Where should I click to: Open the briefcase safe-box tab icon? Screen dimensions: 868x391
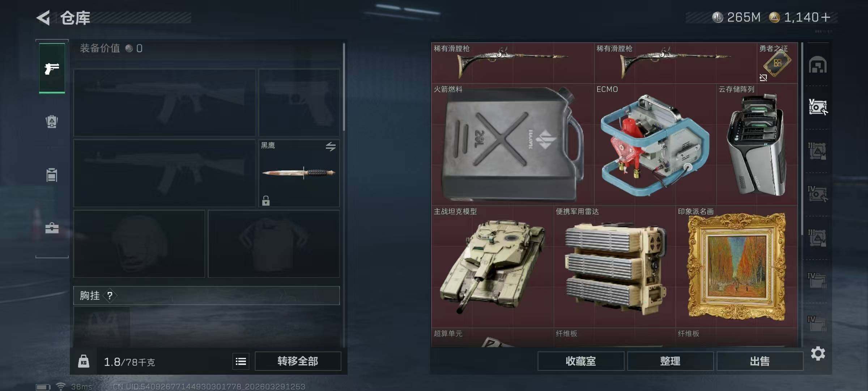[52, 228]
